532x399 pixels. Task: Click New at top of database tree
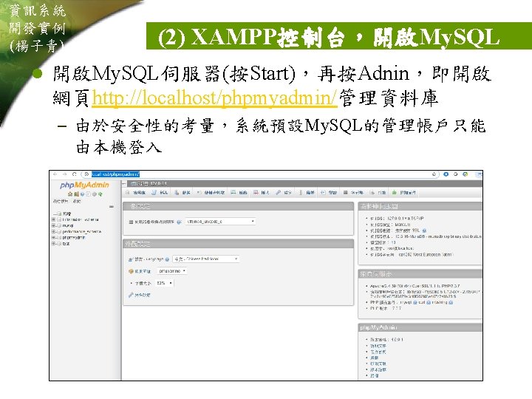[66, 214]
